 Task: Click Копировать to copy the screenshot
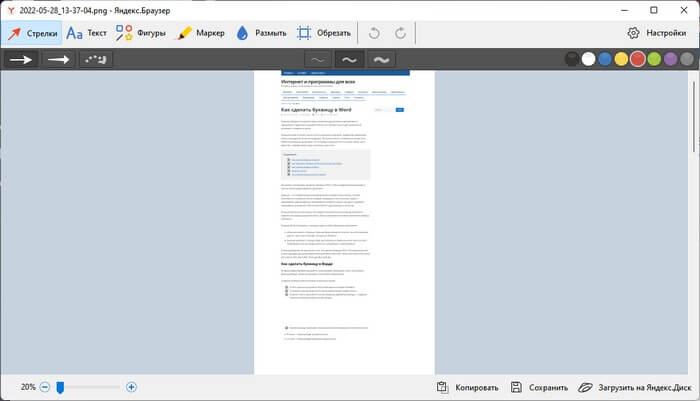(x=467, y=387)
